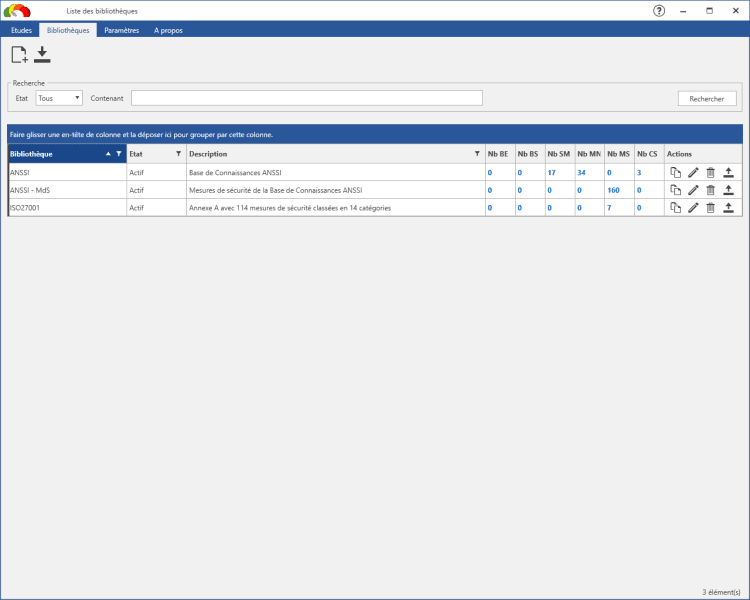
Task: Open the Nb CS value 3 for ANSSI
Action: 639,173
